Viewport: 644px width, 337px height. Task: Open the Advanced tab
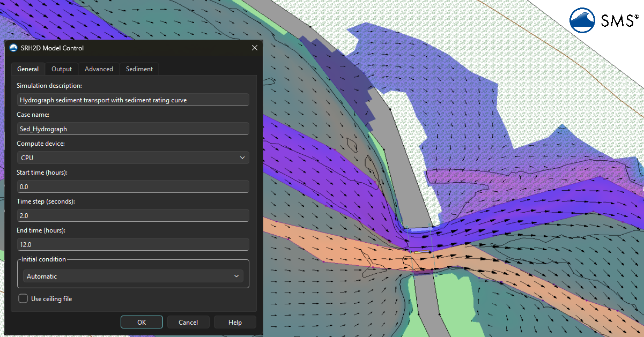point(99,69)
